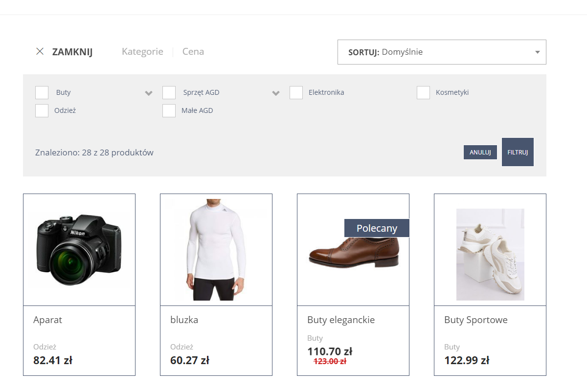The image size is (587, 392).
Task: Click the white bluzka product photo
Action: coord(216,250)
